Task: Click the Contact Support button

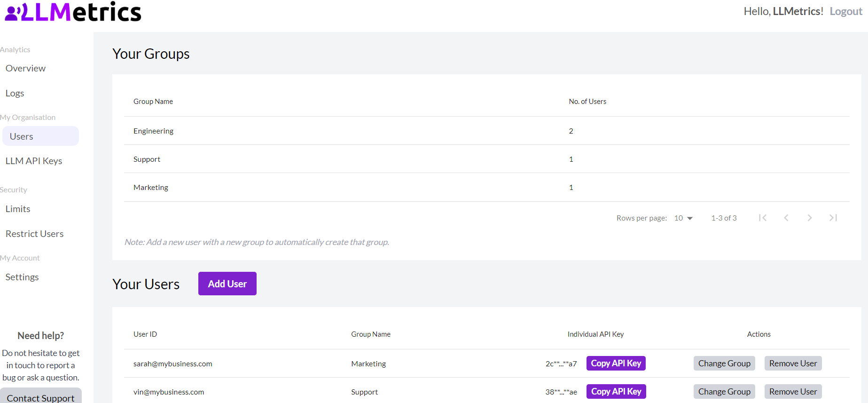Action: pyautogui.click(x=41, y=398)
